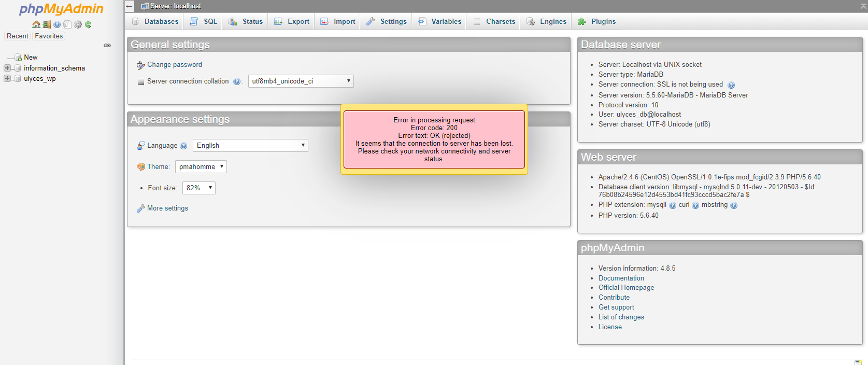Click the List of changes link

click(621, 317)
